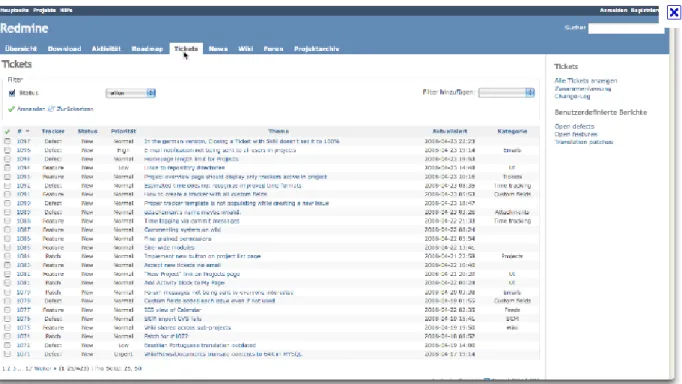Click the Zurücksetzen reload icon

coord(51,109)
